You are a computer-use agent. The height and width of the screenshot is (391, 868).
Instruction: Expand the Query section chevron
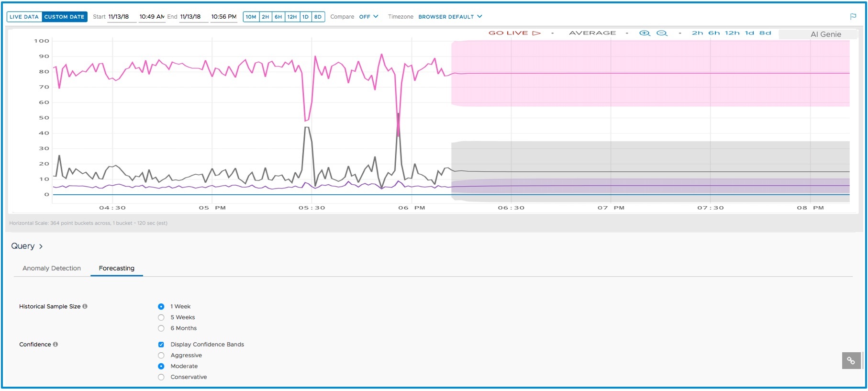point(41,246)
